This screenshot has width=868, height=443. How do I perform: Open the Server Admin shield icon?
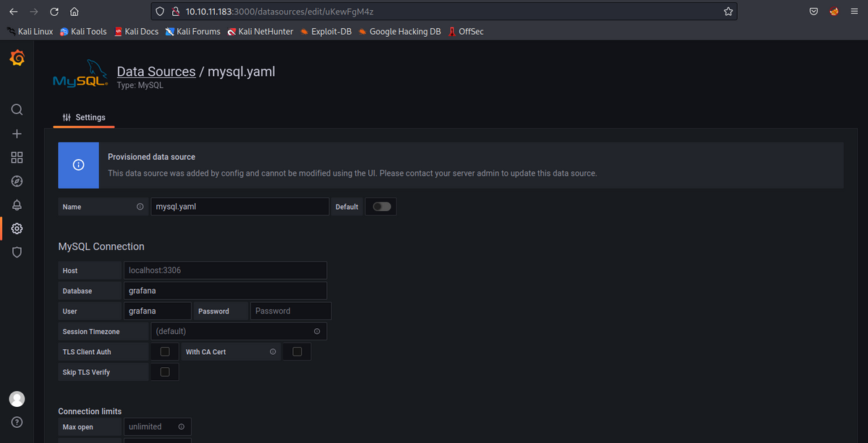(x=17, y=252)
